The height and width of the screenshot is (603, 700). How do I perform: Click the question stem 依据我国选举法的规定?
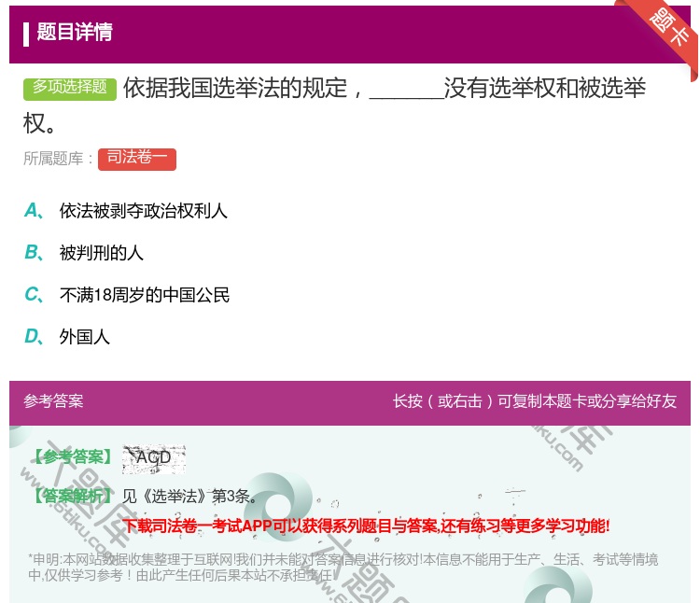[x=335, y=105]
